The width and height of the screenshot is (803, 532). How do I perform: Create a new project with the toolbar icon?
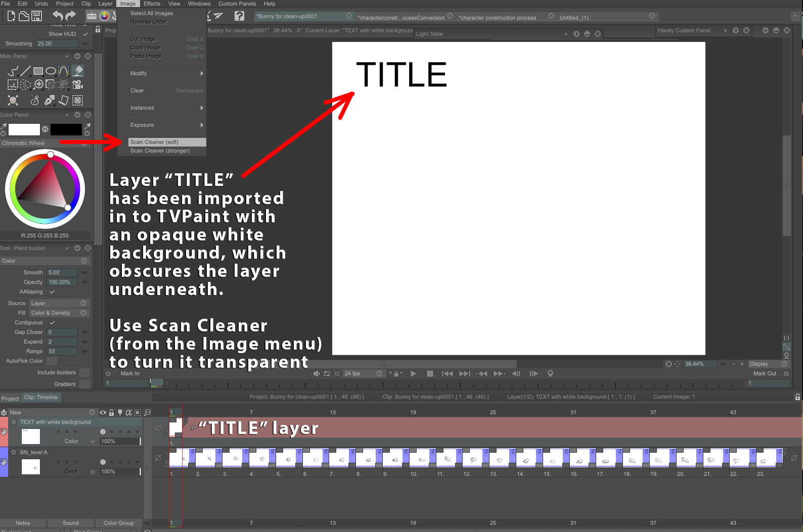pos(11,16)
